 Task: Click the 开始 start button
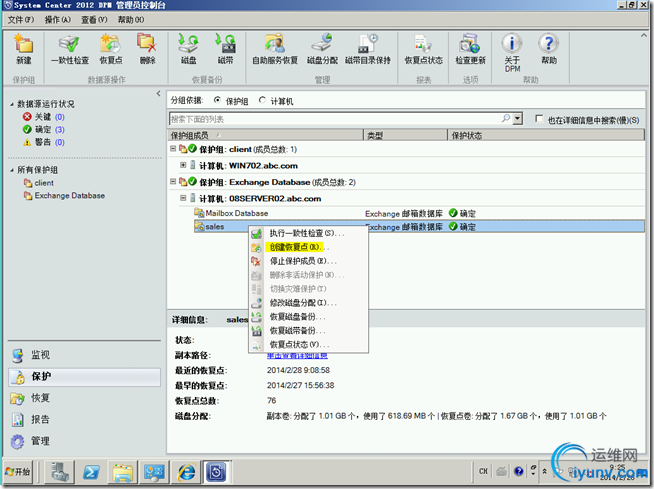point(18,472)
